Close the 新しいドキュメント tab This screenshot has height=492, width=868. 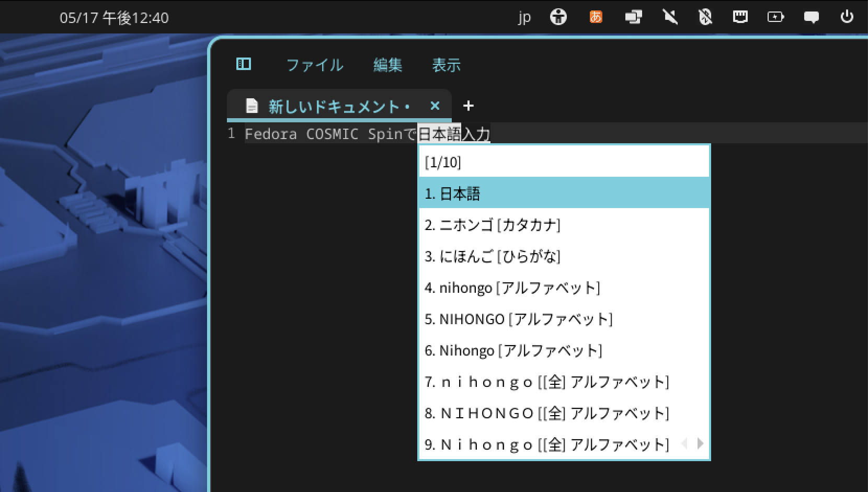click(x=435, y=106)
